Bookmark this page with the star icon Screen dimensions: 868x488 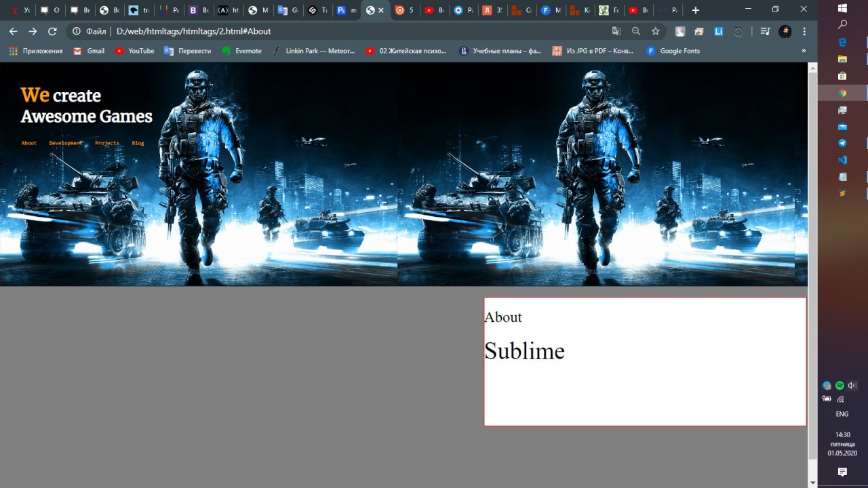pos(655,31)
